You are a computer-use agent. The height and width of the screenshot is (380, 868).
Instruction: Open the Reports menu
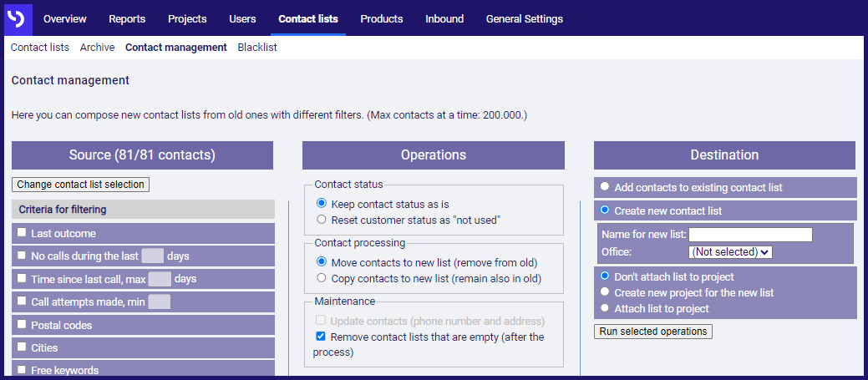click(x=127, y=19)
